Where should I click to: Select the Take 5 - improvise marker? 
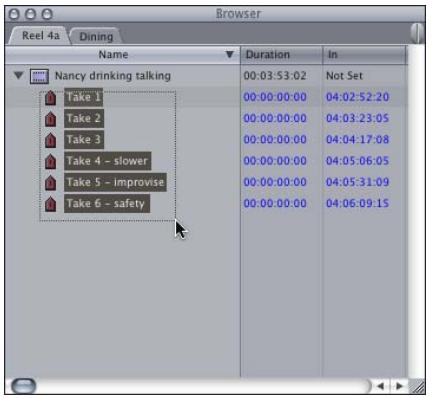click(115, 182)
